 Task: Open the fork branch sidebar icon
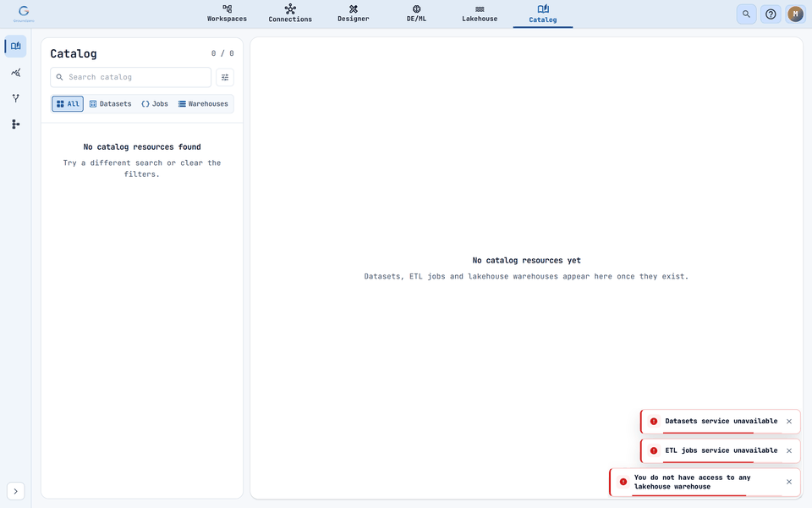pyautogui.click(x=15, y=98)
